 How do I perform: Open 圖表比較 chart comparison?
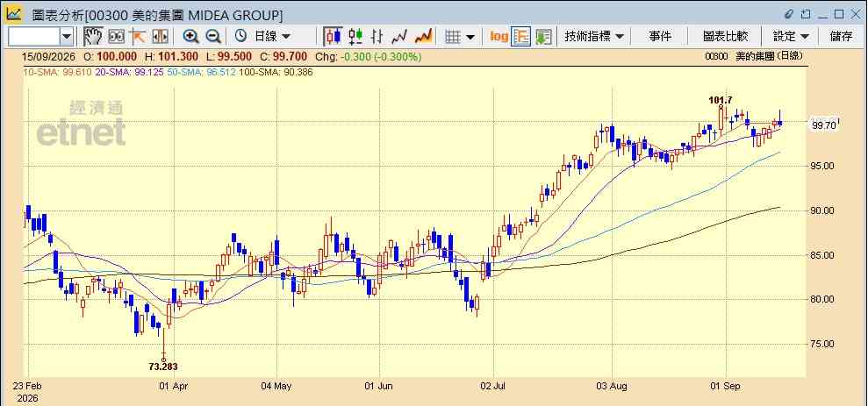pyautogui.click(x=725, y=37)
